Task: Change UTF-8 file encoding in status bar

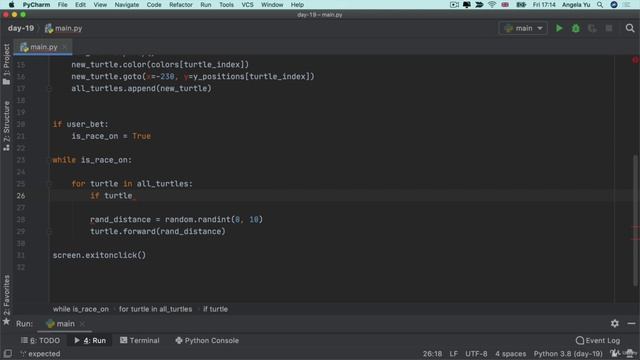Action: click(476, 353)
